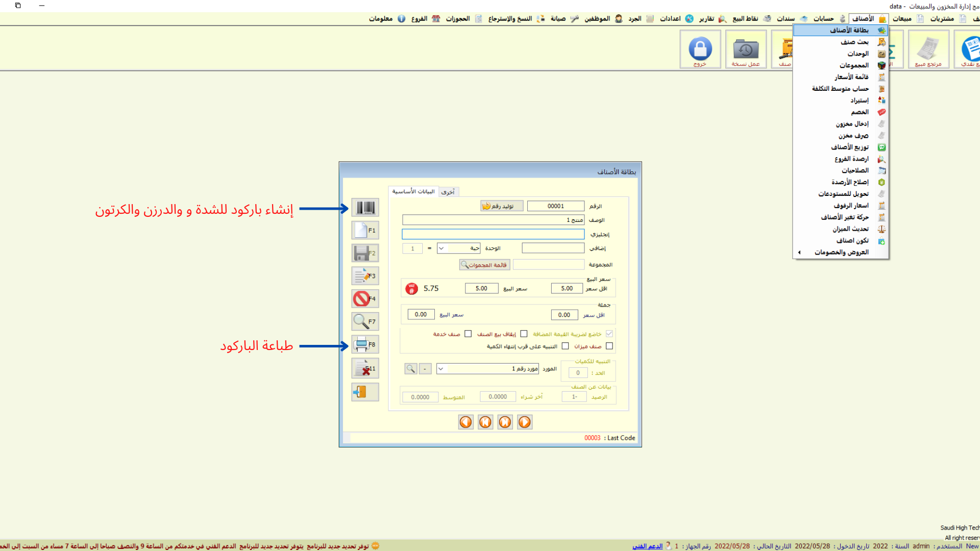Click the عمل نسخة backup toolbar button
Viewport: 980px width, 551px height.
click(746, 49)
